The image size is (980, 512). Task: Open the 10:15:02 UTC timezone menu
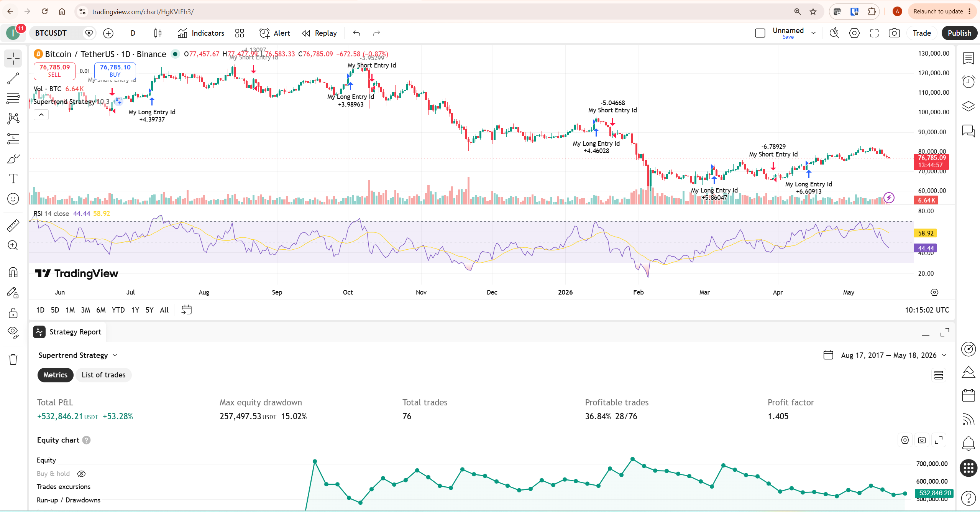927,310
